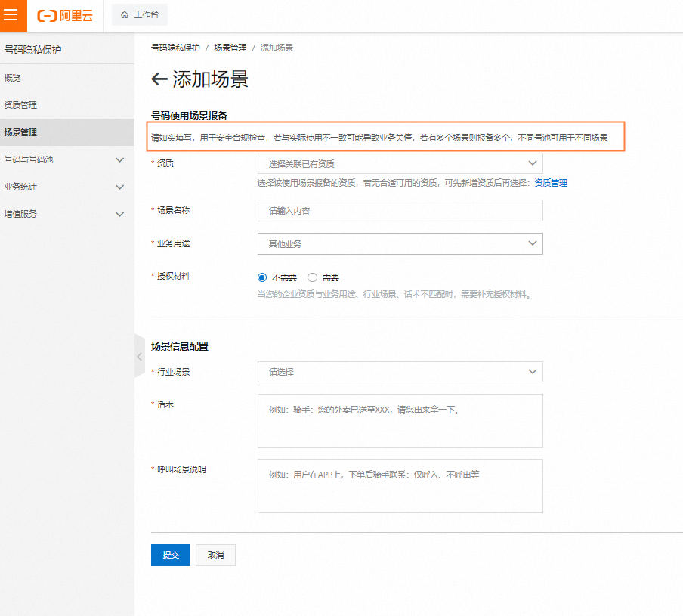The image size is (683, 616).
Task: Focus the 场景名称 input field
Action: [400, 210]
